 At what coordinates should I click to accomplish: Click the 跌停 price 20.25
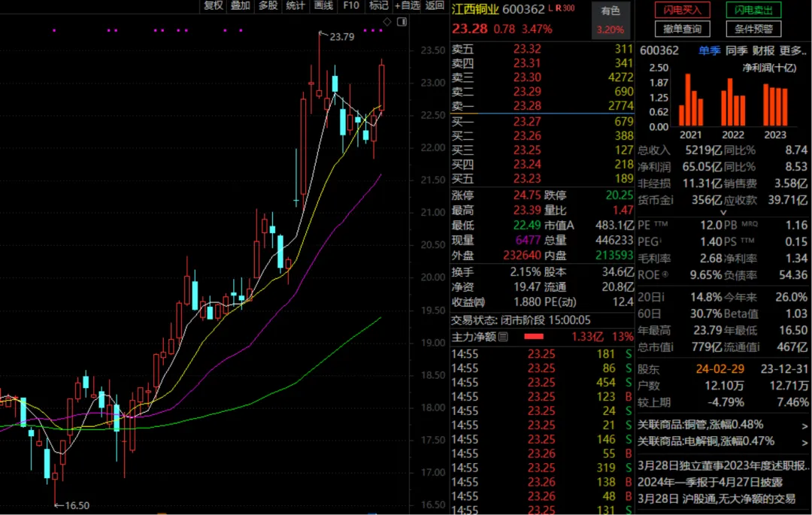click(620, 195)
